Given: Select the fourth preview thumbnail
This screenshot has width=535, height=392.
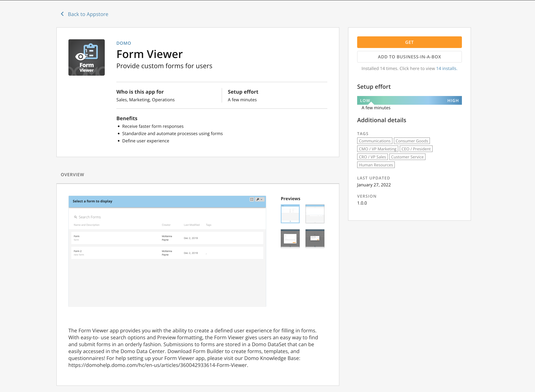Looking at the screenshot, I should [315, 238].
